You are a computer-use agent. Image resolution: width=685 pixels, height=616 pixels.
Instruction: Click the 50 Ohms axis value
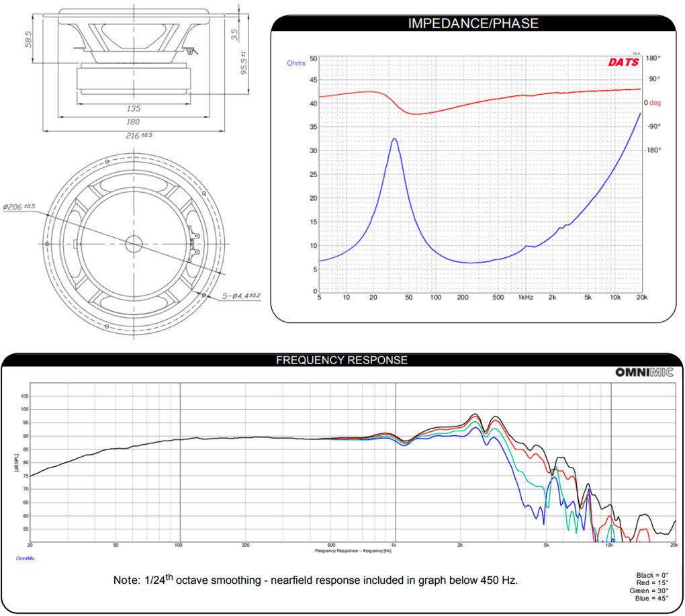[x=313, y=58]
